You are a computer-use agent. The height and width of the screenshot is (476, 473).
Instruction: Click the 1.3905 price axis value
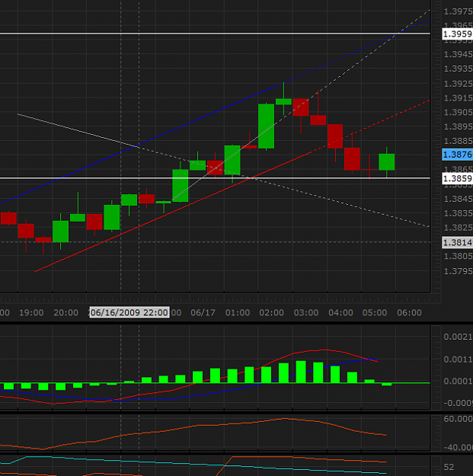click(458, 112)
